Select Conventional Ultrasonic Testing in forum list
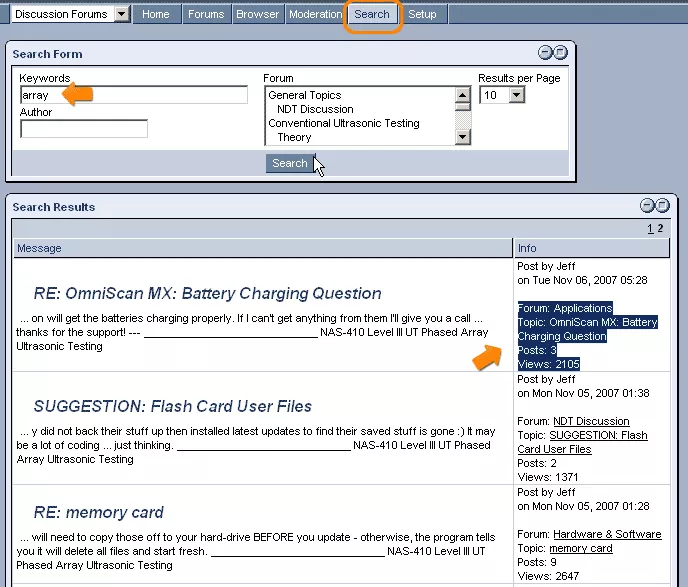 (344, 123)
